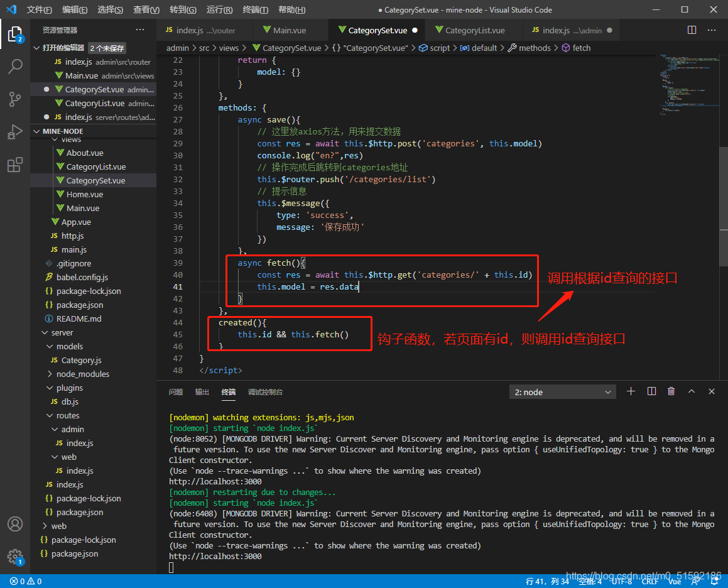The width and height of the screenshot is (728, 588).
Task: Open the Extensions view icon
Action: (15, 165)
